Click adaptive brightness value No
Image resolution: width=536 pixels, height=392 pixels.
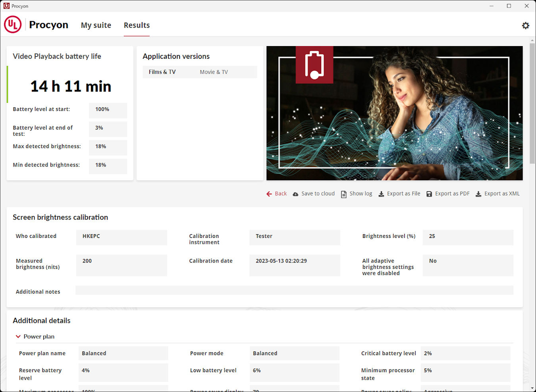click(468, 265)
